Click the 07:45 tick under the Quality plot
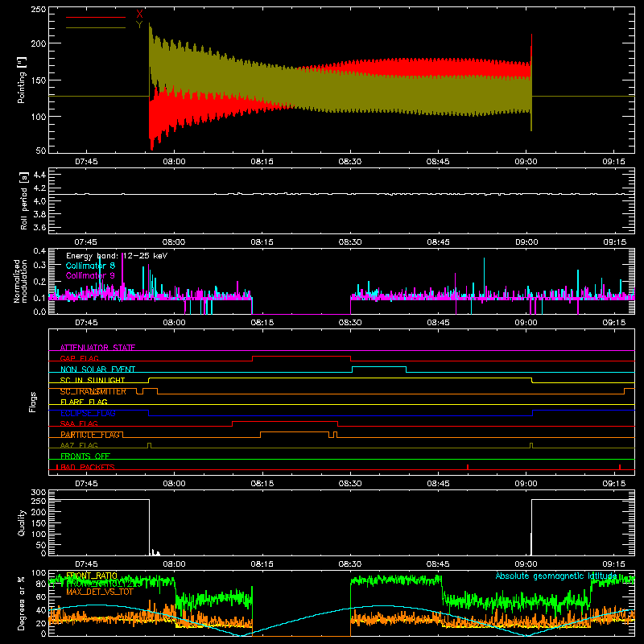Image resolution: width=644 pixels, height=644 pixels. 86,564
